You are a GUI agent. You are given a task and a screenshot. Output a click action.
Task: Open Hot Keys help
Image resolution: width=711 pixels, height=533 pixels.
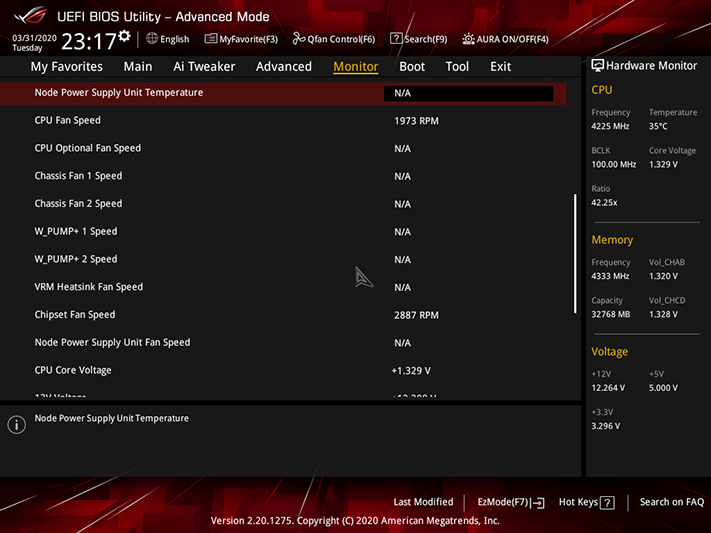pos(587,502)
